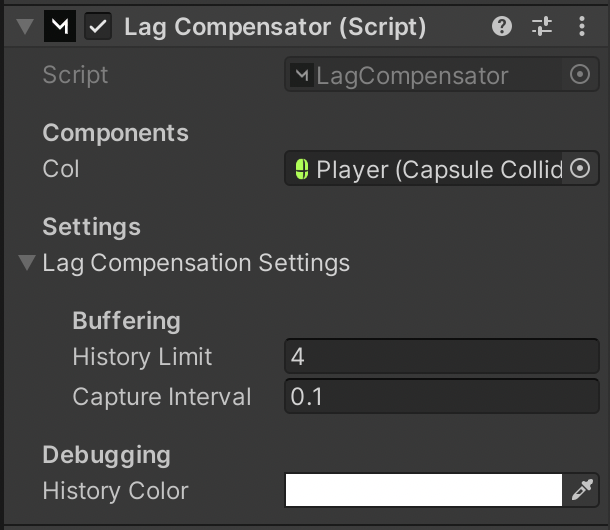
Task: Click the Col property label
Action: click(61, 169)
